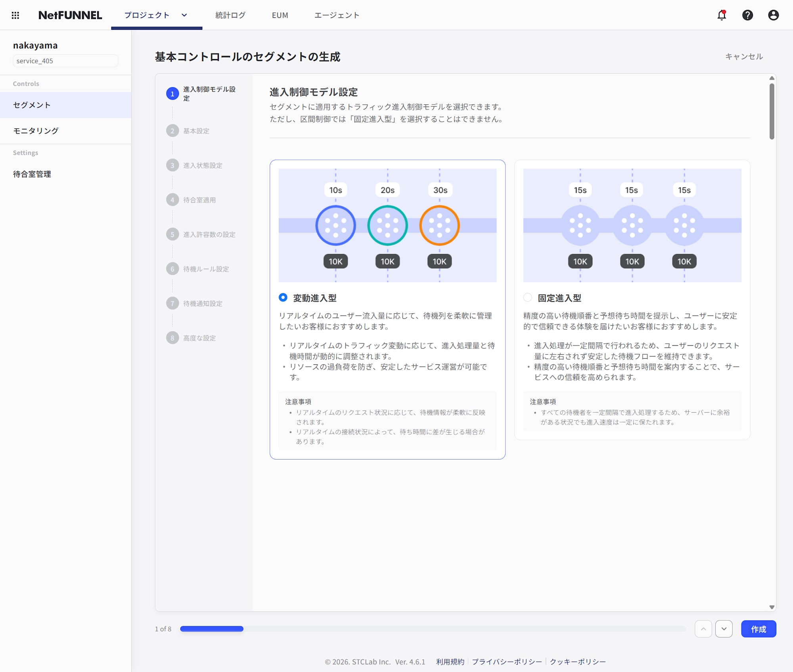Click the 固定進入型 illustration card
This screenshot has height=672, width=793.
632,225
